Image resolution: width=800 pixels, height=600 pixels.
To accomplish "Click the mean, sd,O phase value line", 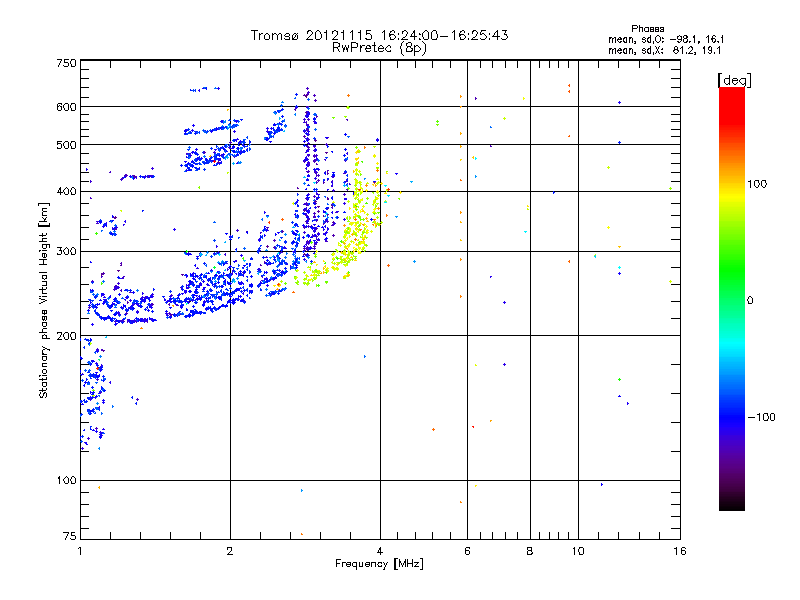I will tap(666, 39).
